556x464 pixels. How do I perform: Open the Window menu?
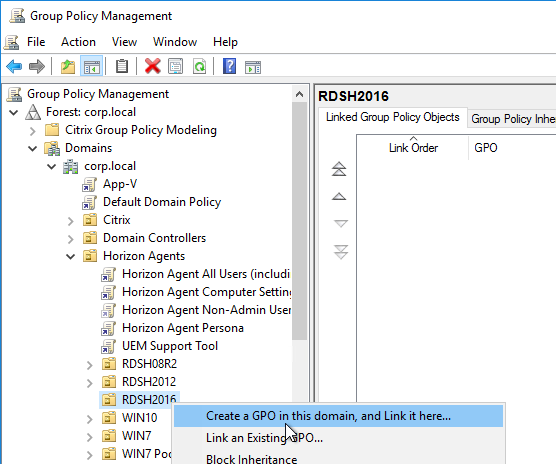(175, 42)
